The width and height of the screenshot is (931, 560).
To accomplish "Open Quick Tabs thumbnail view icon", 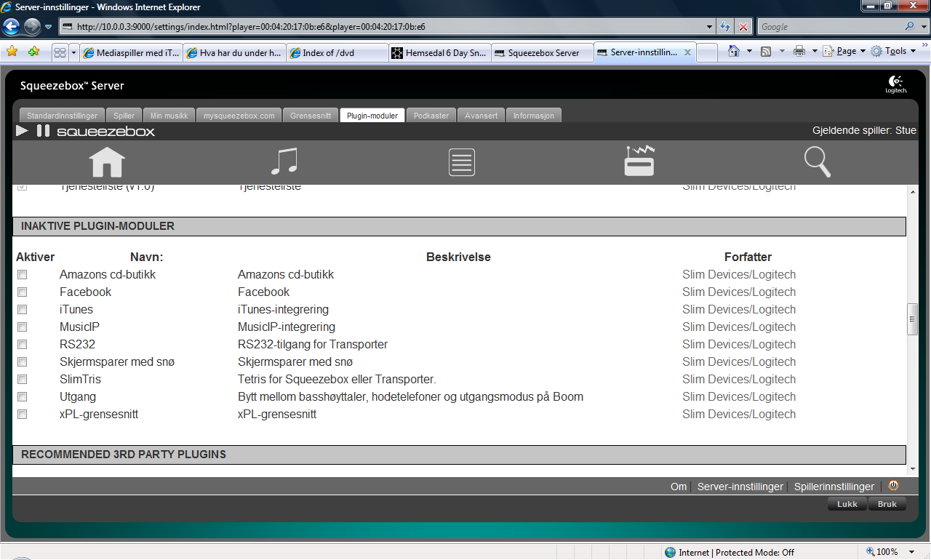I will pos(60,52).
